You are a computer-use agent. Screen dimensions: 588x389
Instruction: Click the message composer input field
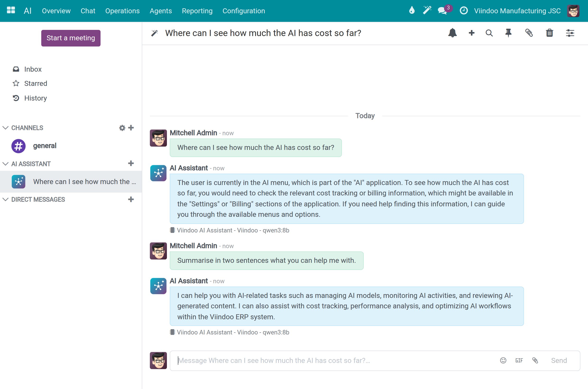pos(335,361)
